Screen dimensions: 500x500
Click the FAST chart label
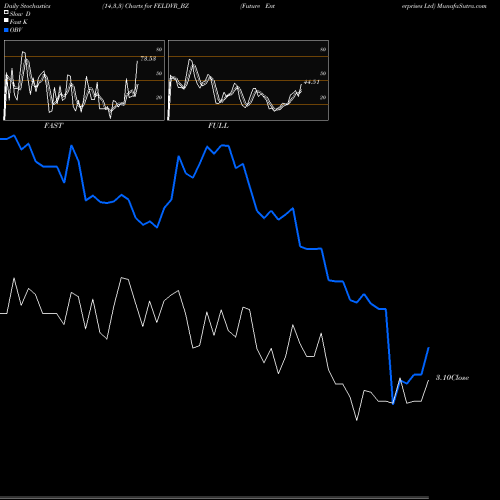click(53, 126)
